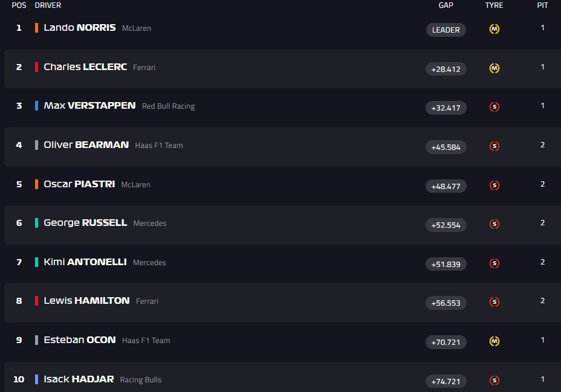Click Hadjar's soft tyre icon
Image resolution: width=561 pixels, height=392 pixels.
click(x=494, y=381)
